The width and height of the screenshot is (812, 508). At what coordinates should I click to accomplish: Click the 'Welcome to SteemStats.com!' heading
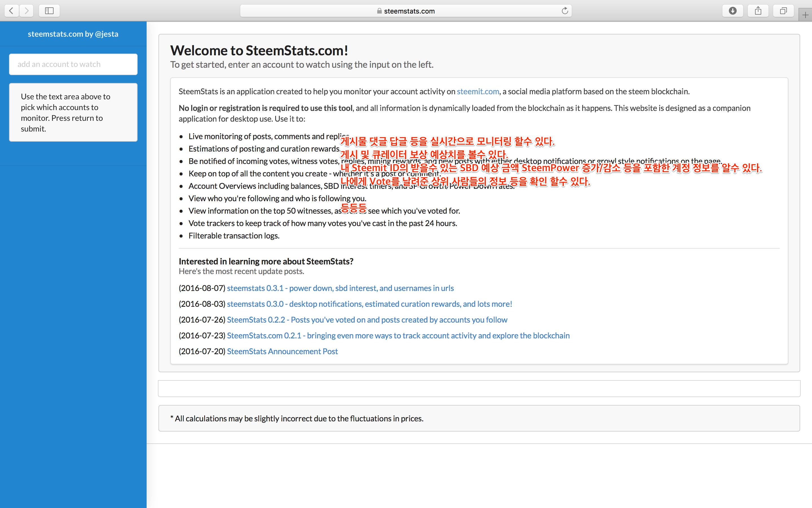tap(259, 51)
